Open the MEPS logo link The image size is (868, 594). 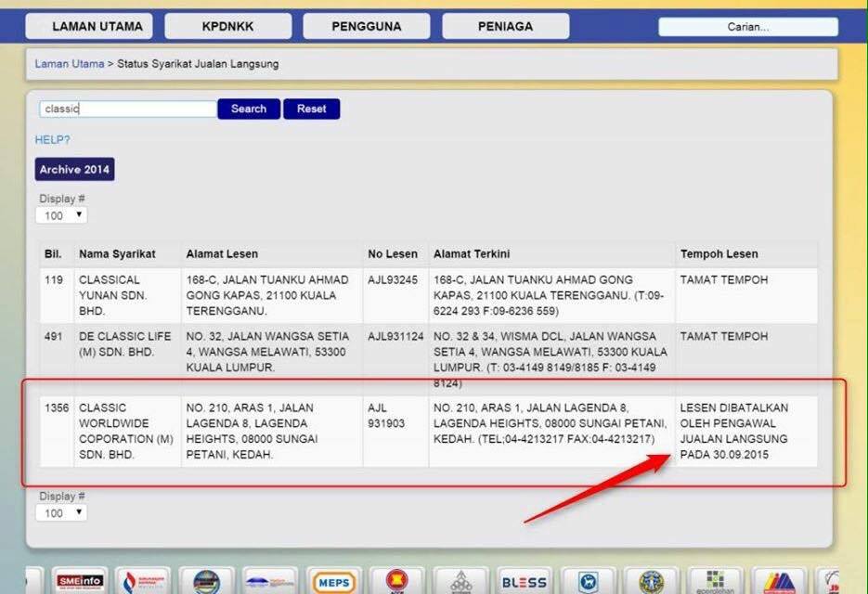(334, 581)
